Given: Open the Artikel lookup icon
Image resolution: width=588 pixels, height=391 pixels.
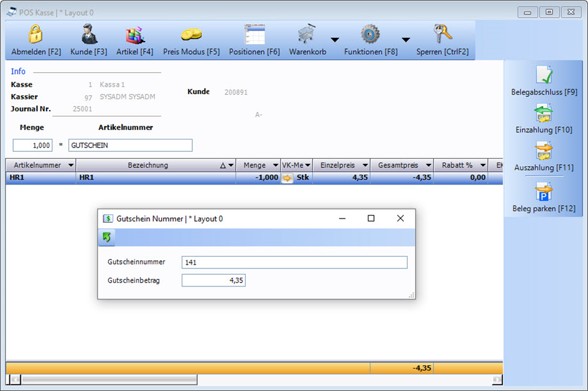Looking at the screenshot, I should click(x=134, y=35).
